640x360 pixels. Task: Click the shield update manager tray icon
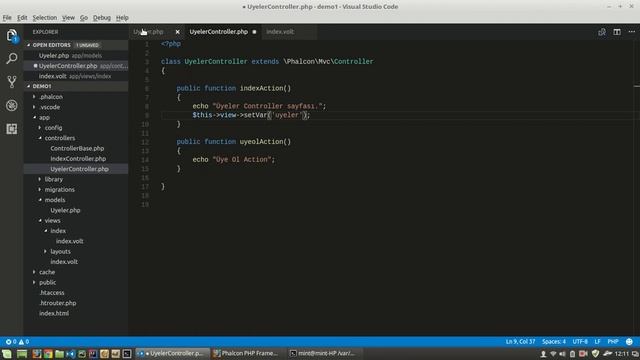tap(596, 354)
